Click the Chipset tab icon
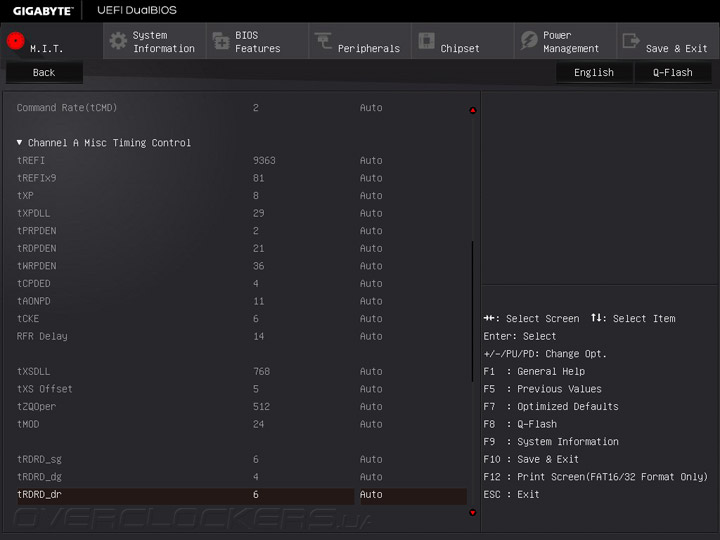 coord(426,41)
